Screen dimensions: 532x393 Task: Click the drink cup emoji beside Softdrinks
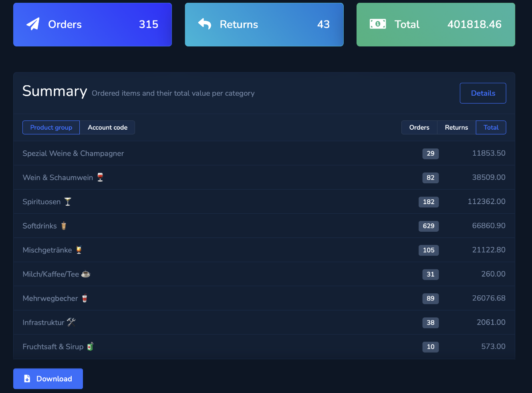pyautogui.click(x=64, y=226)
